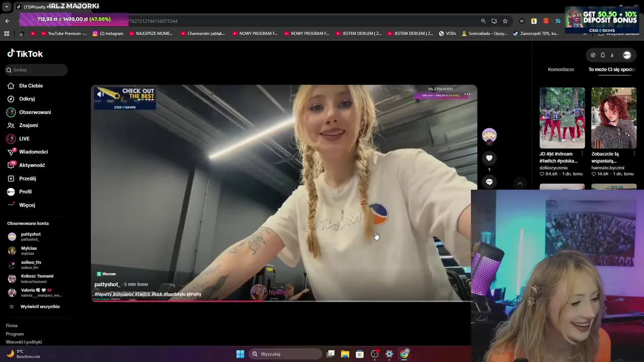This screenshot has width=644, height=362.
Task: Click download desktop app icon
Action: (x=612, y=55)
